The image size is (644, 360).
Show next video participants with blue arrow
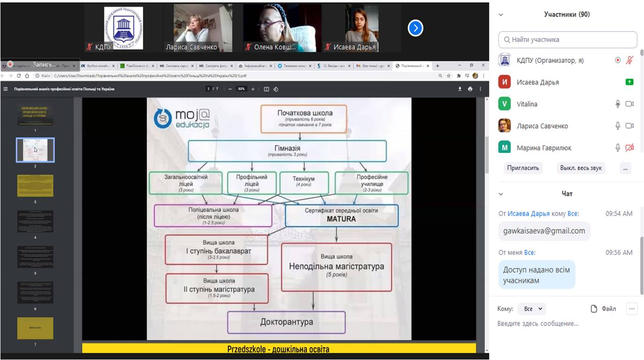[x=415, y=28]
